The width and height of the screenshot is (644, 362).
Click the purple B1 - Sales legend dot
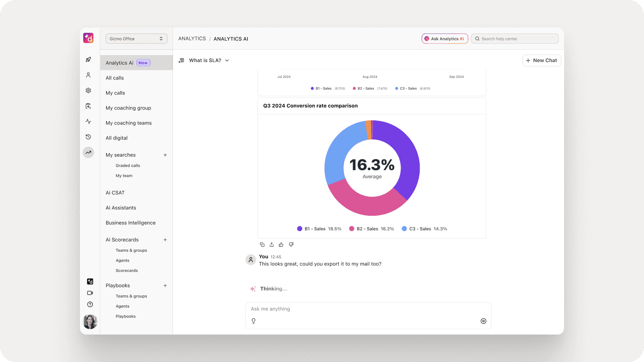pyautogui.click(x=299, y=229)
